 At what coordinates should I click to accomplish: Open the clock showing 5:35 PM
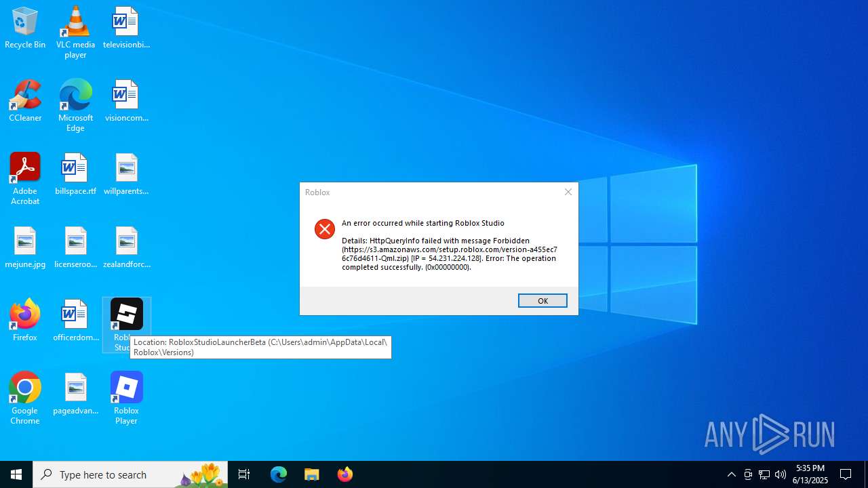click(x=810, y=474)
